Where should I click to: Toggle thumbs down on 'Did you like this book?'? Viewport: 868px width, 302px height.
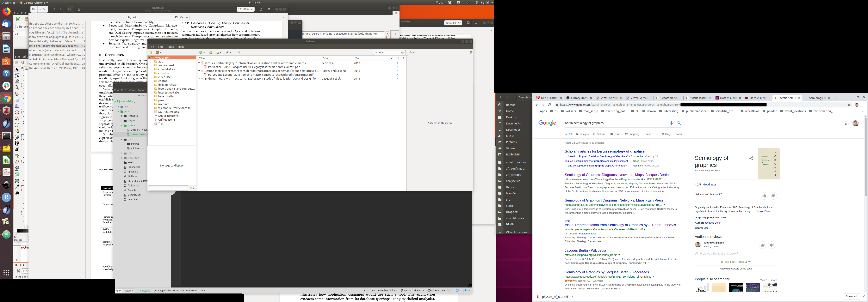pos(773,196)
